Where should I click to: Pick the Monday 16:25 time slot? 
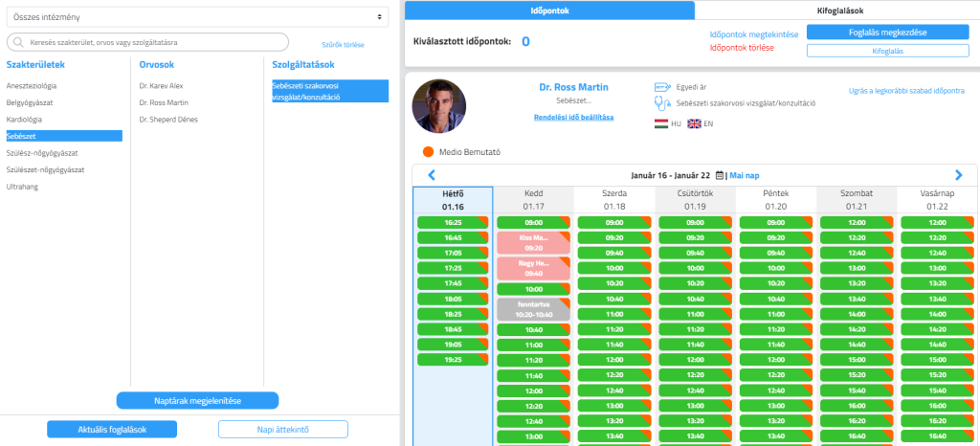point(453,222)
